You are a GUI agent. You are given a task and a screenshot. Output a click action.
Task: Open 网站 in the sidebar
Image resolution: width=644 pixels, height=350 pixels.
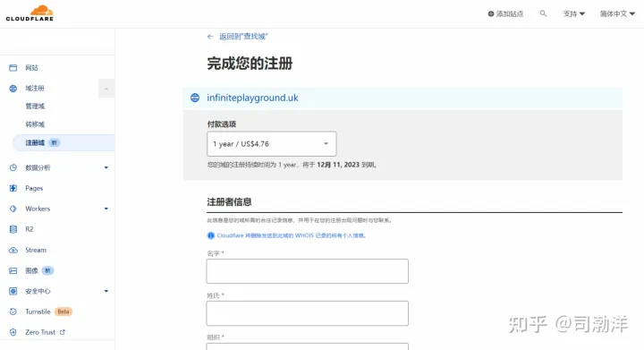31,68
